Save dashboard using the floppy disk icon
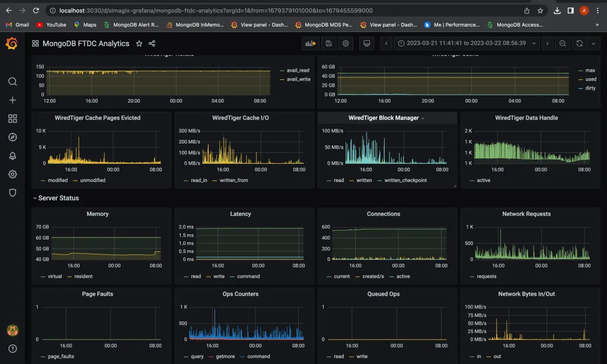This screenshot has height=364, width=607. (x=328, y=43)
